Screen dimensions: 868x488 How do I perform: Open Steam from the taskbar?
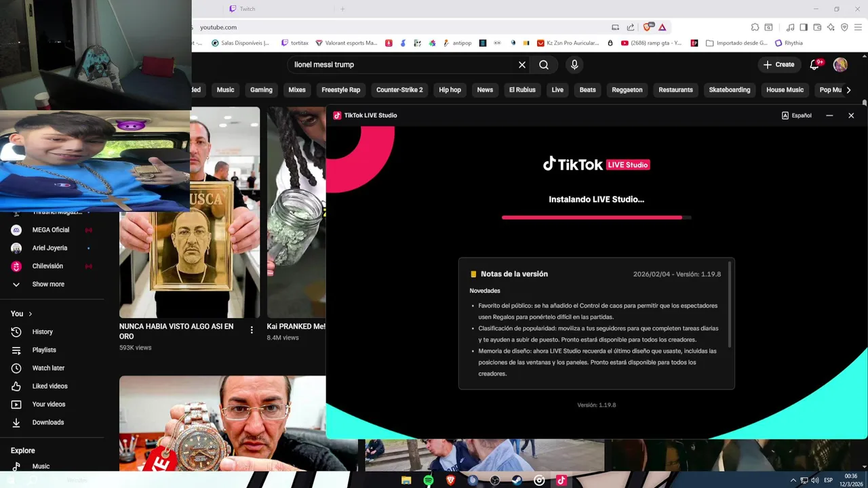point(517,481)
